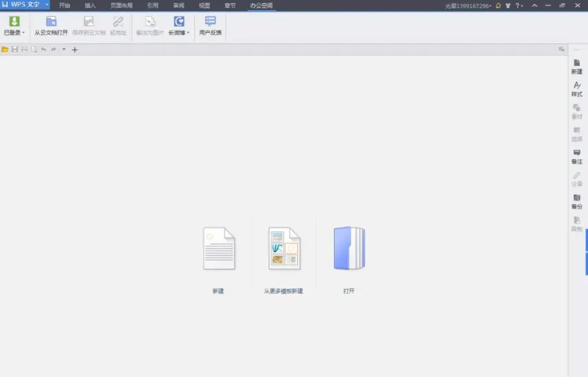
Task: Click the 输出为图片 export icon
Action: pos(150,21)
